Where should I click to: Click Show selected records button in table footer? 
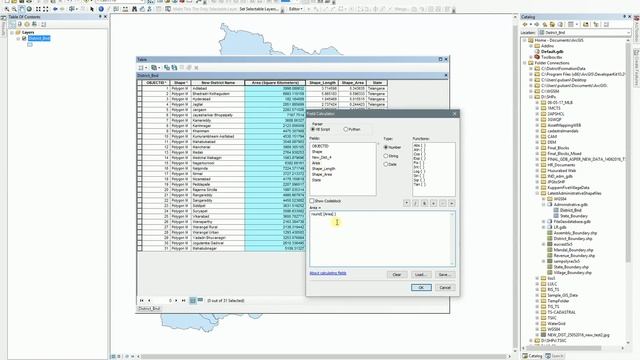point(200,300)
